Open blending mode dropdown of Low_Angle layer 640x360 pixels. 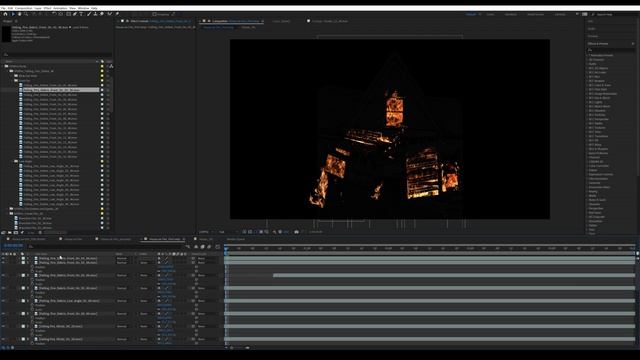[122, 301]
